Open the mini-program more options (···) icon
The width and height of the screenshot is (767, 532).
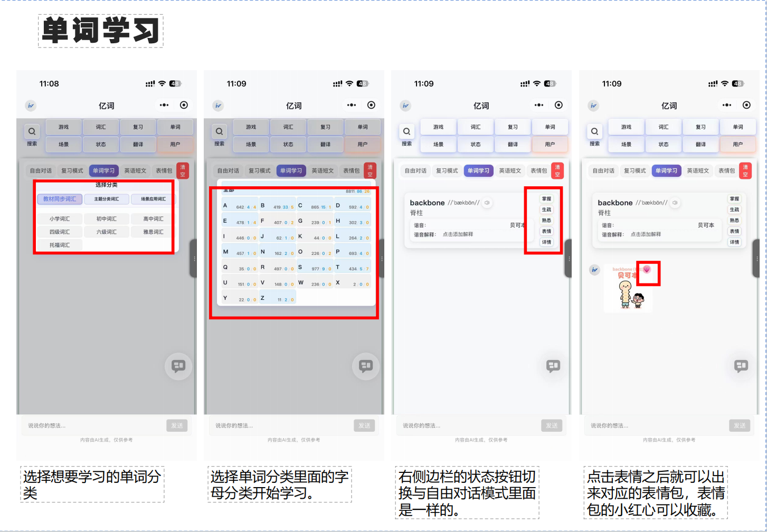(x=164, y=105)
